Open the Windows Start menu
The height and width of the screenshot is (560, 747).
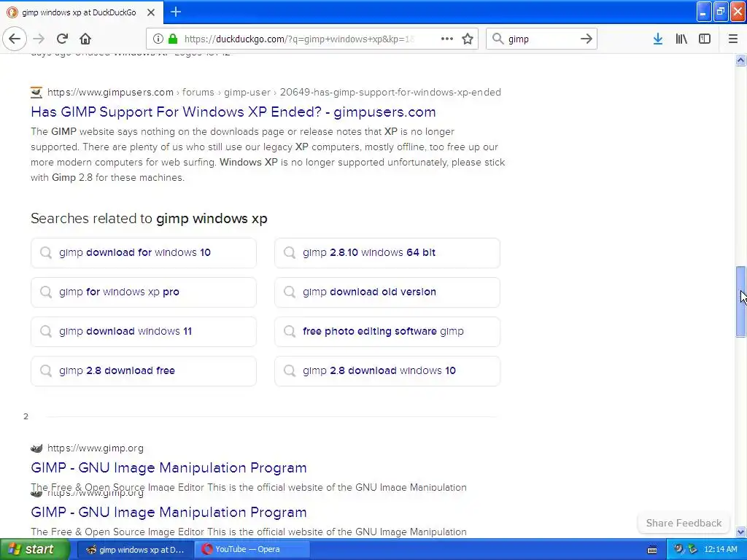[x=34, y=549]
